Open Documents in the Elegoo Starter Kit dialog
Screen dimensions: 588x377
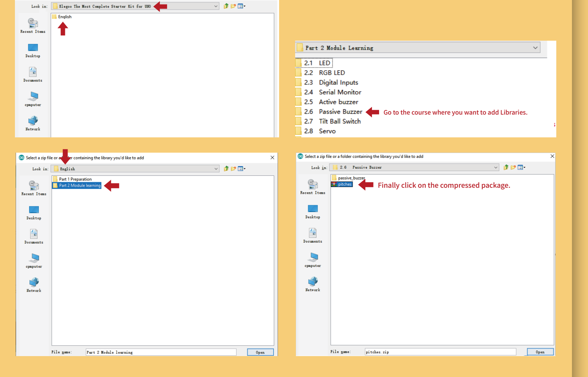33,74
